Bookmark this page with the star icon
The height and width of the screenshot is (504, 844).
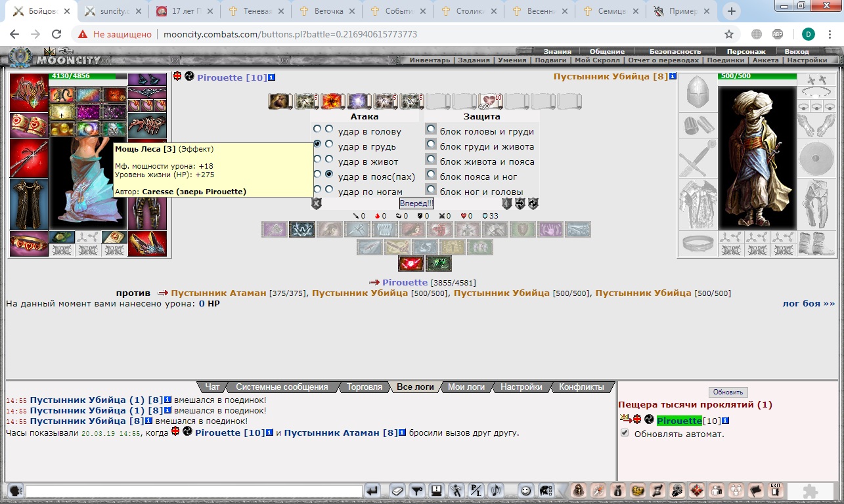(728, 34)
